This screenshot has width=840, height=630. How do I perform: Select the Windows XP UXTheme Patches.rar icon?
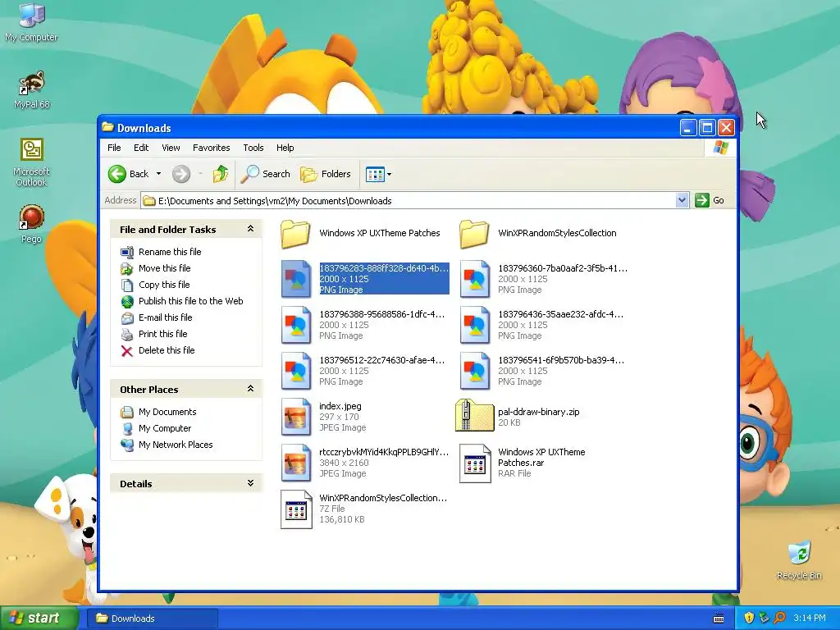coord(475,463)
